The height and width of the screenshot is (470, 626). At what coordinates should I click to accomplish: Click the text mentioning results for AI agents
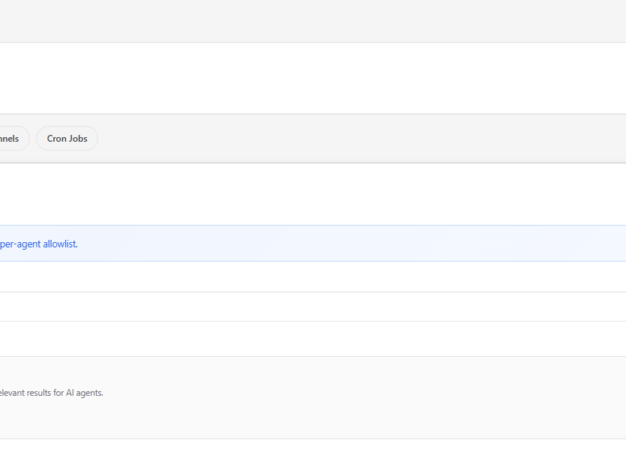click(50, 393)
